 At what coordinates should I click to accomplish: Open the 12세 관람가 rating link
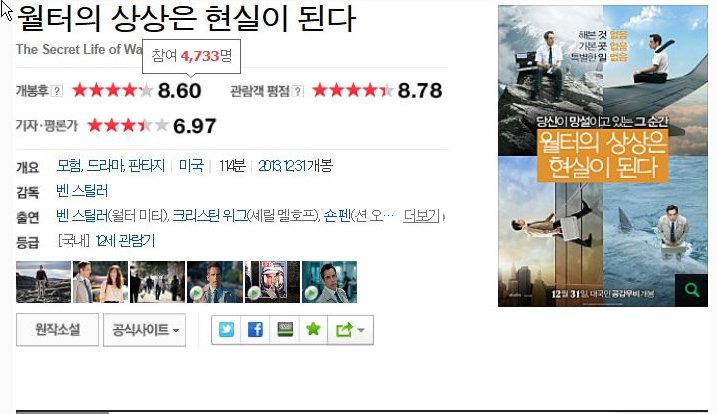point(126,241)
